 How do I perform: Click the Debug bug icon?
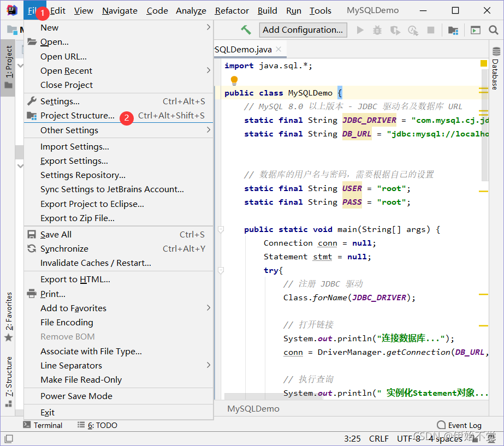[x=377, y=30]
